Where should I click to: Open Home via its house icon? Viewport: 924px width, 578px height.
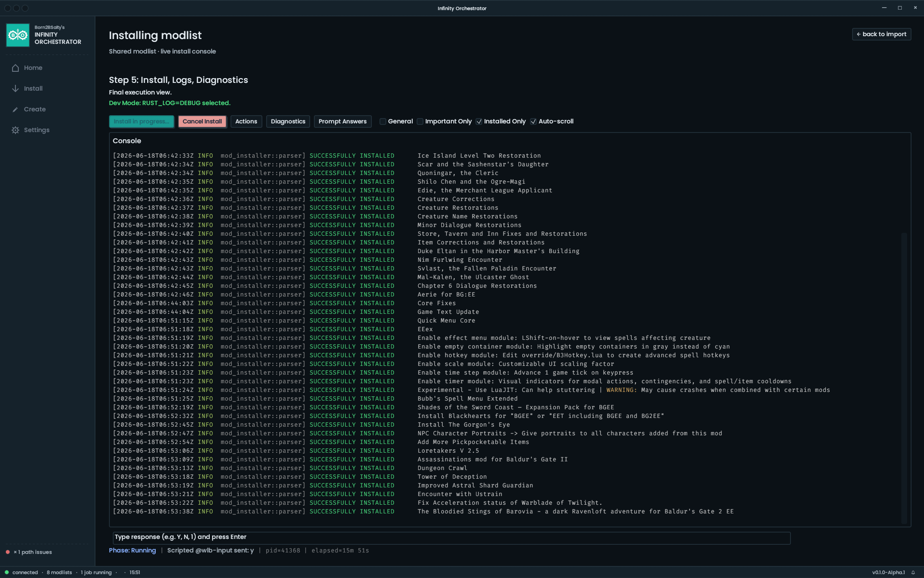pyautogui.click(x=15, y=68)
